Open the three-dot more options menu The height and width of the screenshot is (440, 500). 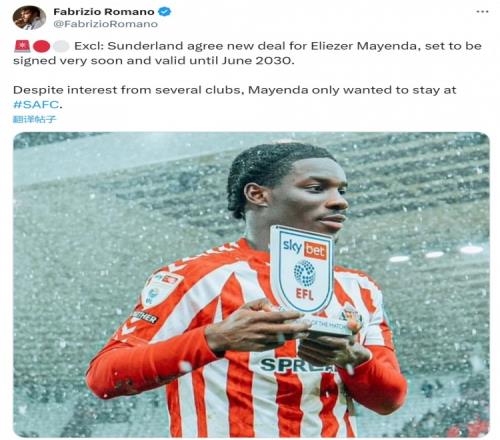pyautogui.click(x=482, y=12)
